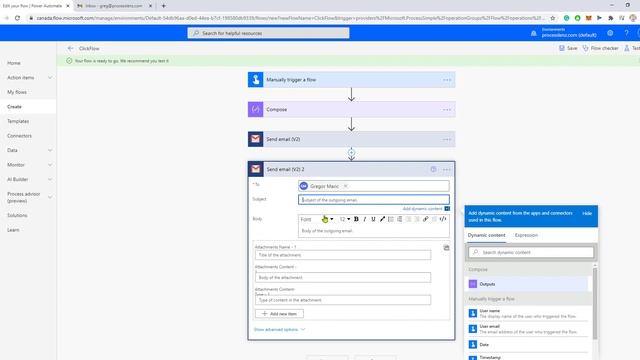Image resolution: width=640 pixels, height=360 pixels.
Task: Click the back arrow next to ClickFlow
Action: coord(70,48)
